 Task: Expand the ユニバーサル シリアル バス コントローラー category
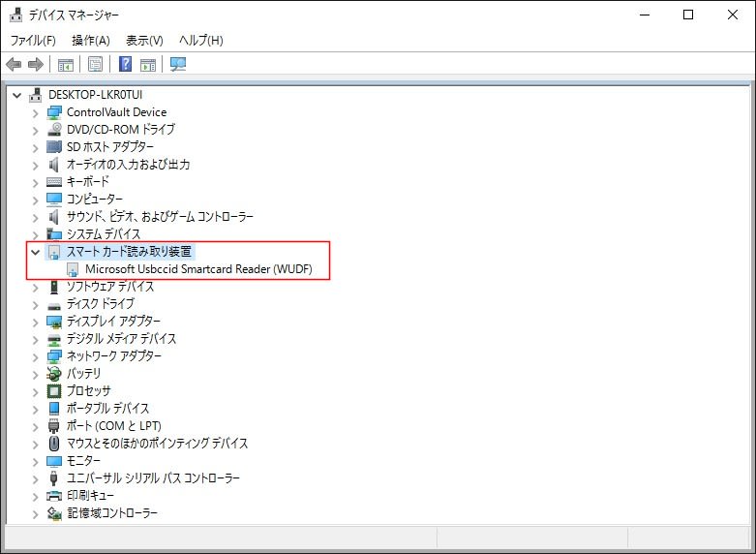[x=35, y=478]
